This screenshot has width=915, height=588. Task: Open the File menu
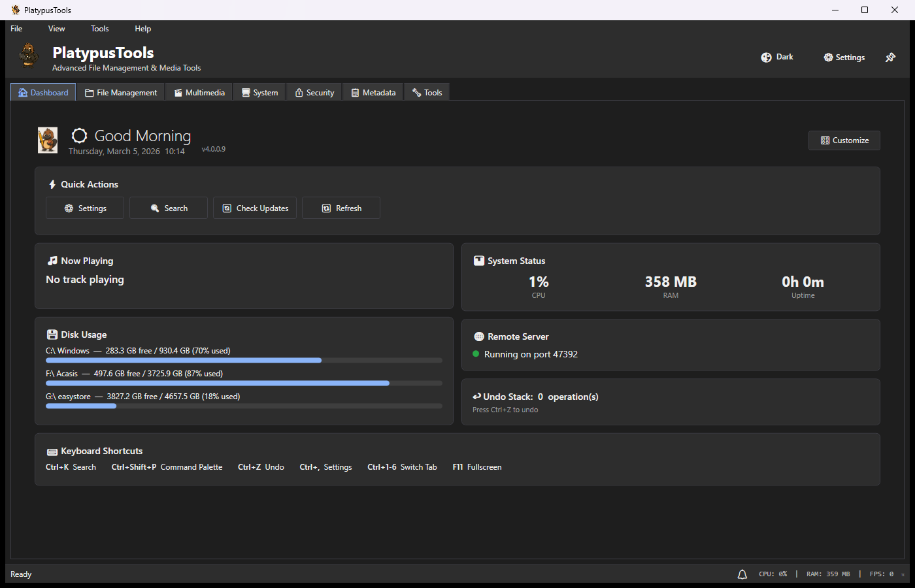[16, 28]
